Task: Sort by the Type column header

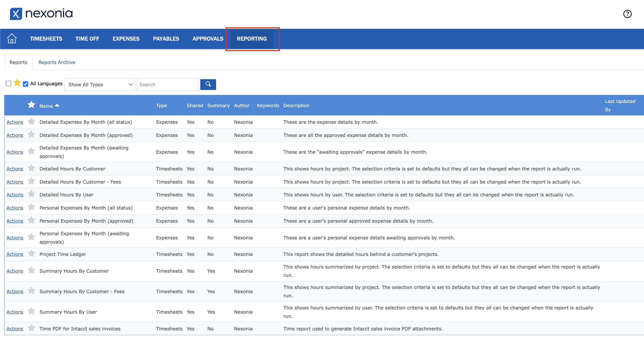Action: [162, 106]
